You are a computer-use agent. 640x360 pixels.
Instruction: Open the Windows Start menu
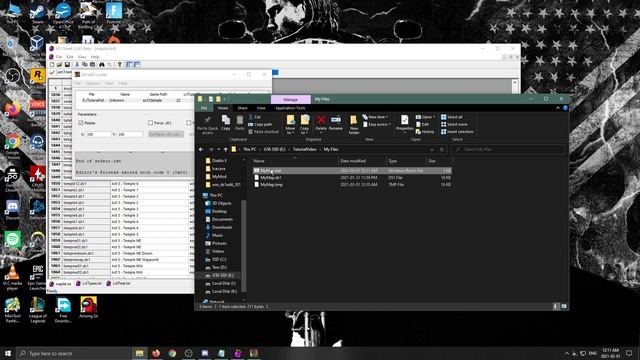[8, 353]
